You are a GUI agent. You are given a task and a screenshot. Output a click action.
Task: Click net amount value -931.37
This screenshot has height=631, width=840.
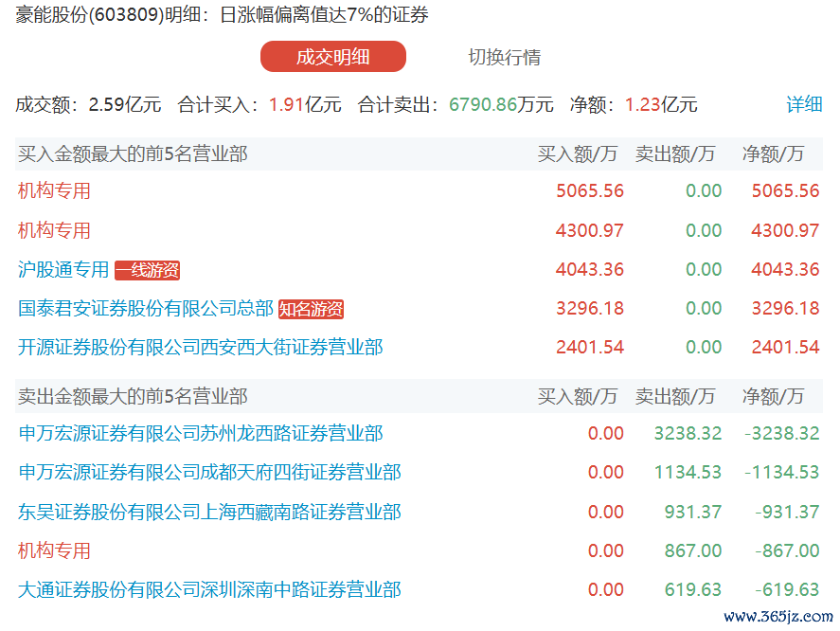(788, 512)
